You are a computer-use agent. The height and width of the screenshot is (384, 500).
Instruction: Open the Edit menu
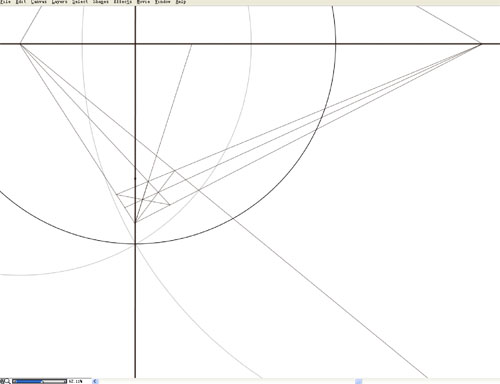21,2
